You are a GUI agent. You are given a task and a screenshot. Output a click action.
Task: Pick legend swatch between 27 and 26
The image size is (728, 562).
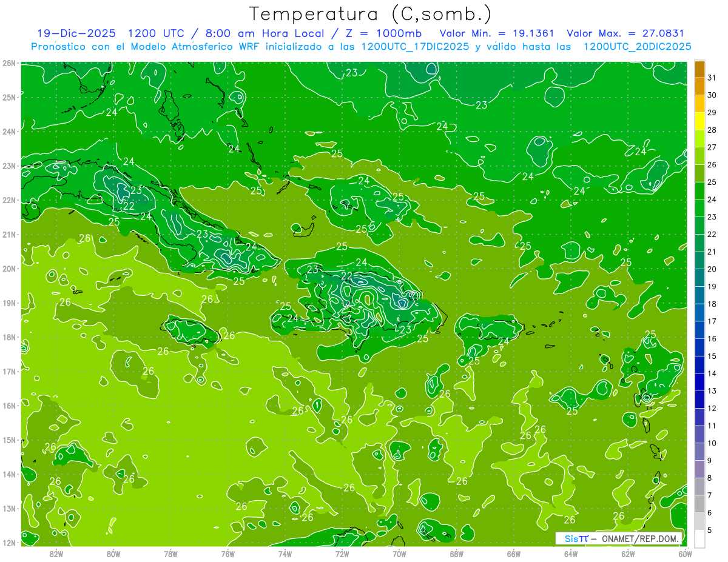pos(699,156)
